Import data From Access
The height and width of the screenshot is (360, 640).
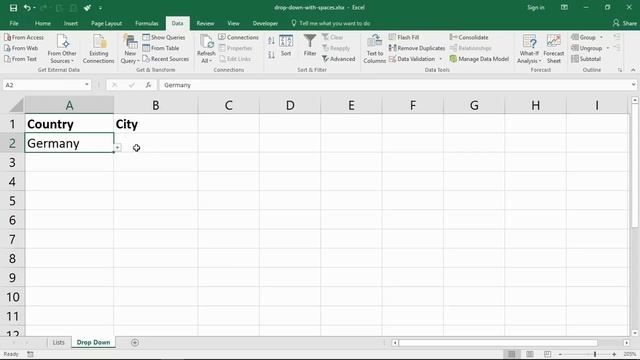pyautogui.click(x=24, y=37)
